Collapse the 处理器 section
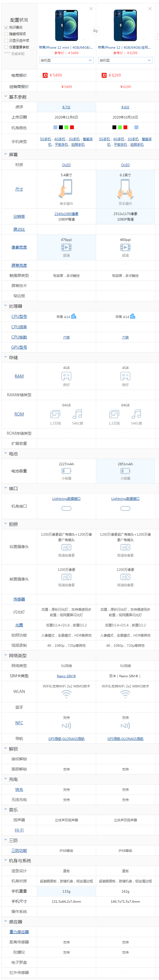 [6, 306]
